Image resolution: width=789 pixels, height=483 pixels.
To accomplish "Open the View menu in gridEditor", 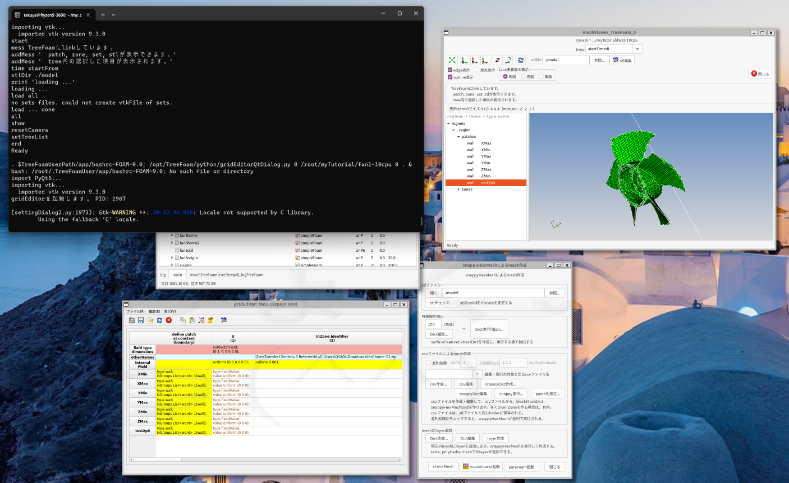I will pyautogui.click(x=171, y=311).
